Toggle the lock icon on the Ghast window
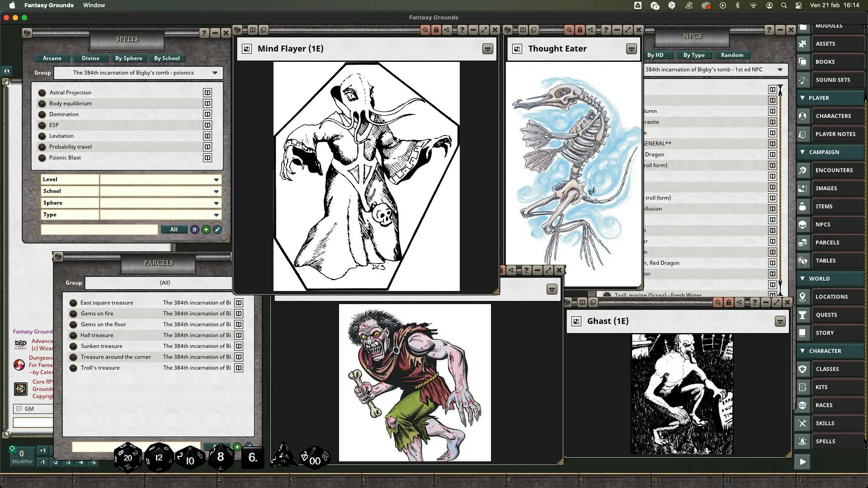Screen dimensions: 868x488 [728, 302]
